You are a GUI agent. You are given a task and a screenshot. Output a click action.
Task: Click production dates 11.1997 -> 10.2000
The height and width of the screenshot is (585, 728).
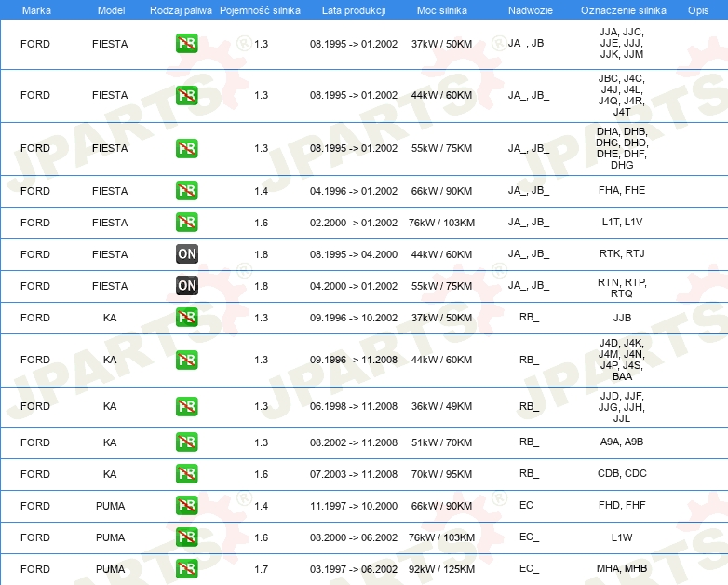pos(354,506)
